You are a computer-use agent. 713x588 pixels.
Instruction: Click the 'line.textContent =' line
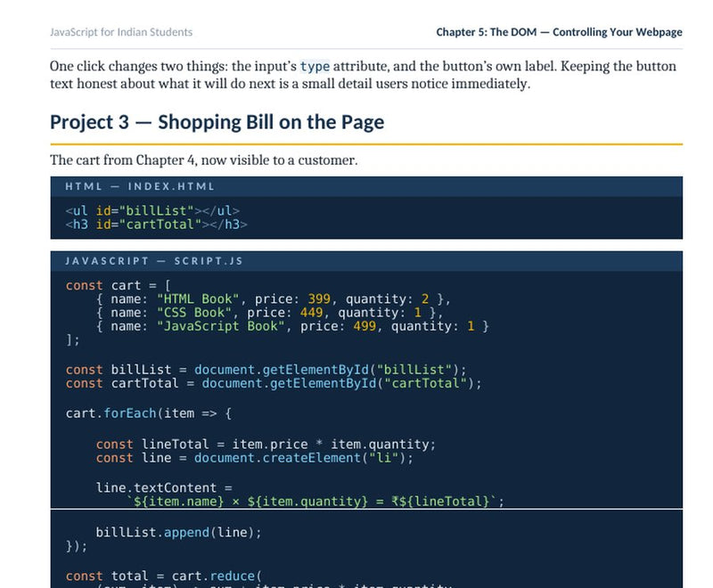click(x=164, y=488)
